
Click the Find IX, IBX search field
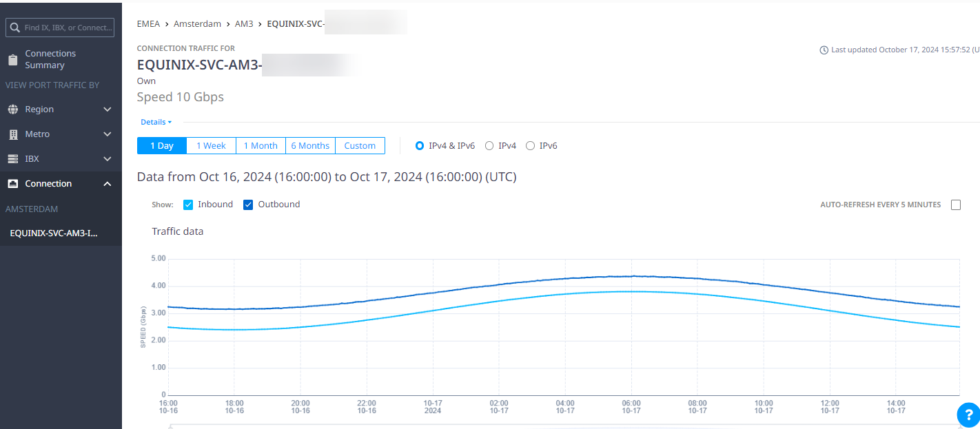[x=60, y=28]
